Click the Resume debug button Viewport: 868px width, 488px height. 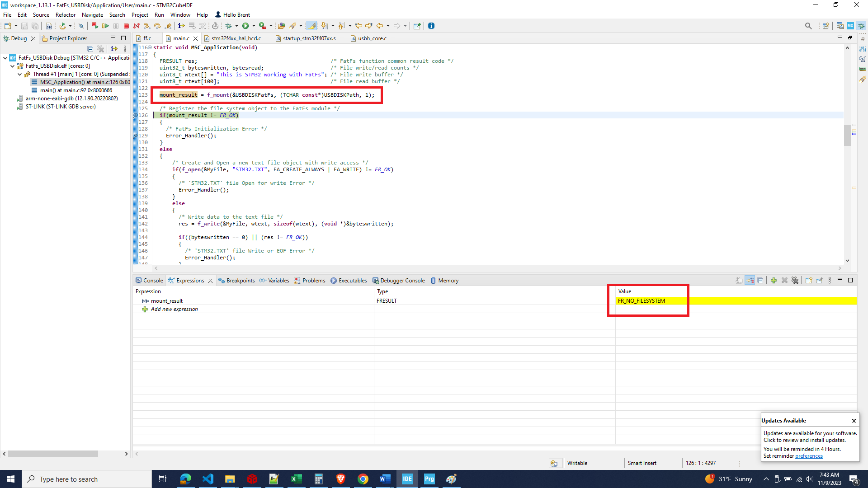[x=105, y=26]
